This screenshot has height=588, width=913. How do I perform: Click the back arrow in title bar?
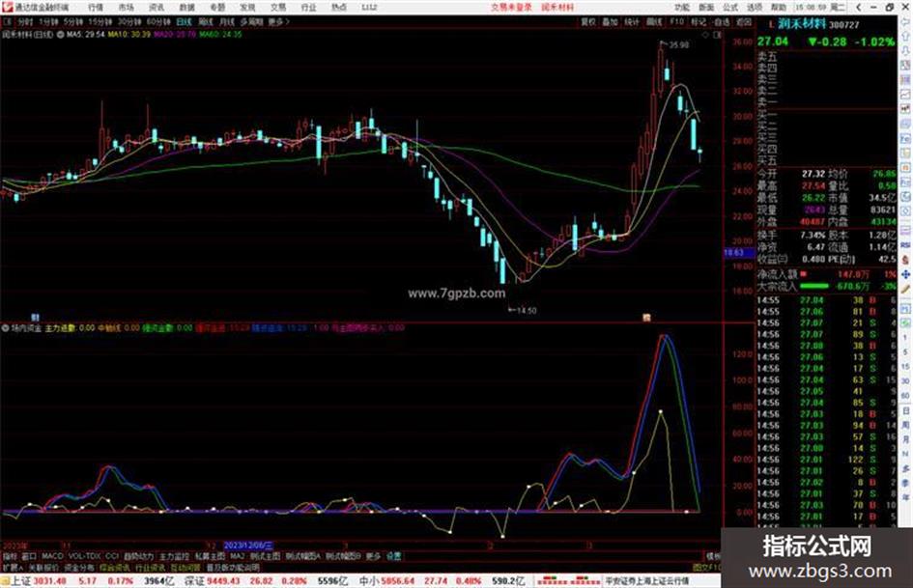point(859,7)
